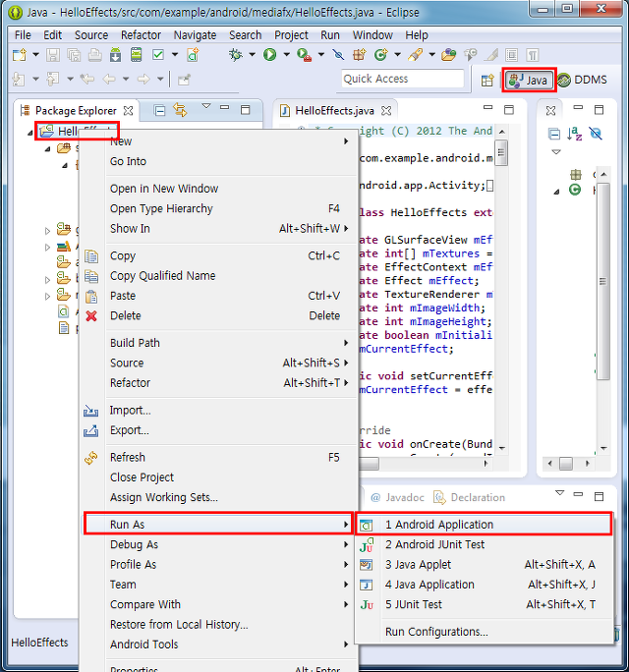The image size is (629, 672).
Task: Click the Run External Tools icon
Action: (x=304, y=55)
